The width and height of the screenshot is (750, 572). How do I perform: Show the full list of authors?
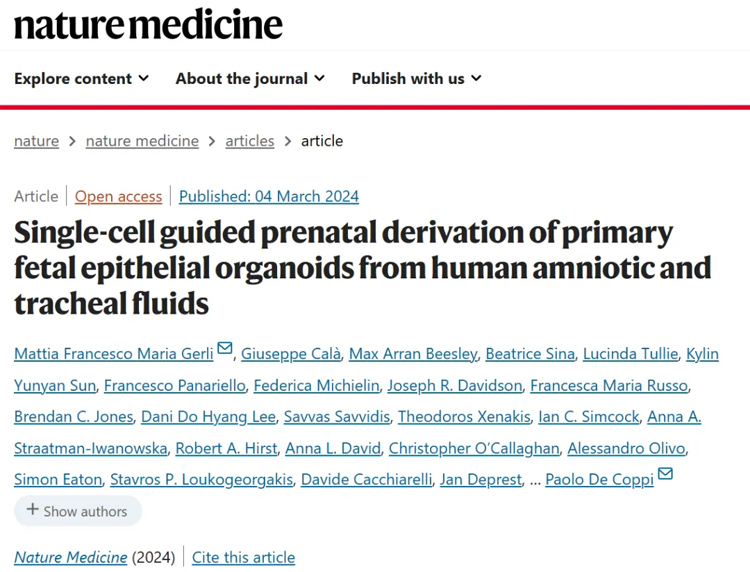(78, 511)
